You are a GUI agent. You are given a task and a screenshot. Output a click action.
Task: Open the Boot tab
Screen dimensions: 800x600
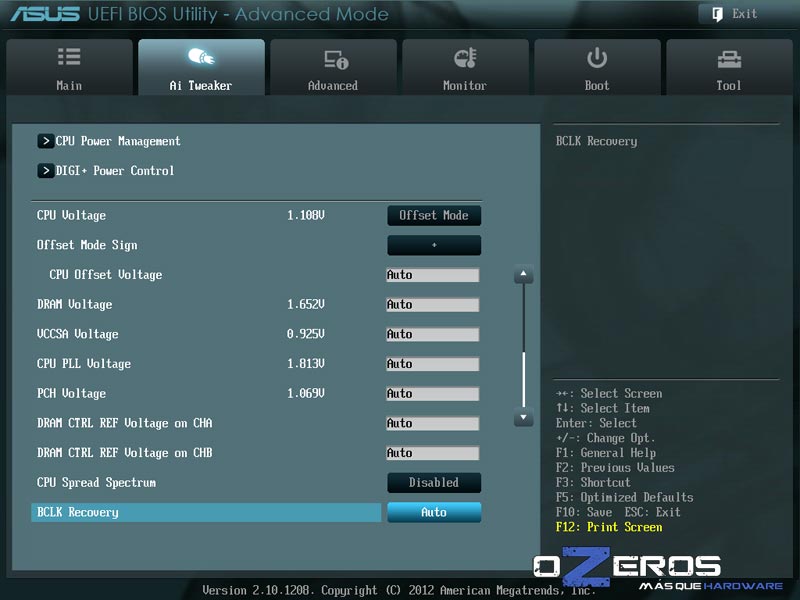click(597, 67)
